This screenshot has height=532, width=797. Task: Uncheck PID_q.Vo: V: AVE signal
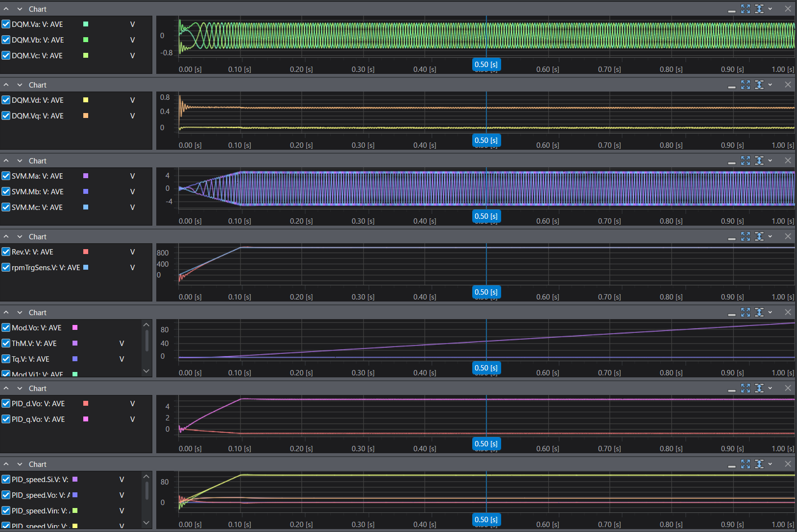click(6, 419)
